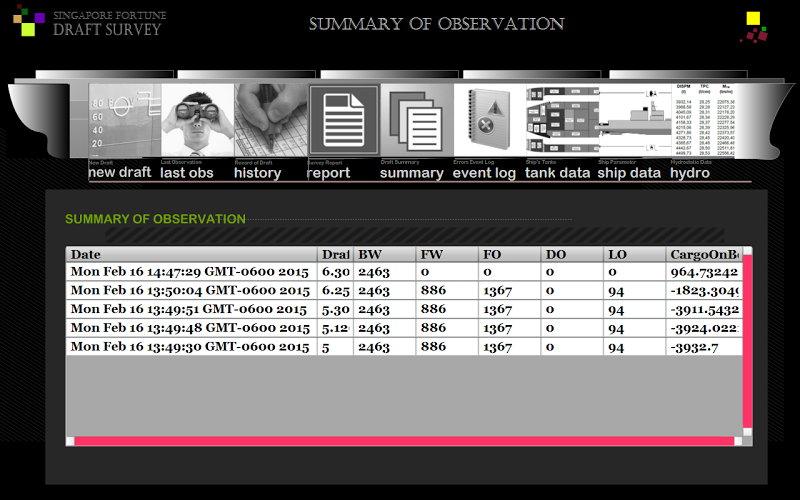Open the new draft gauge icon
This screenshot has height=500, width=800.
tap(125, 120)
